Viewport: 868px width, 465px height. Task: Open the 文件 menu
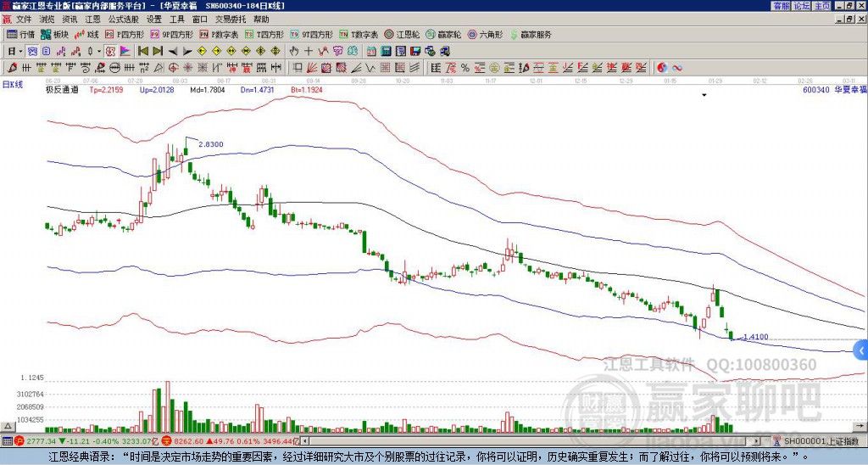coord(24,20)
